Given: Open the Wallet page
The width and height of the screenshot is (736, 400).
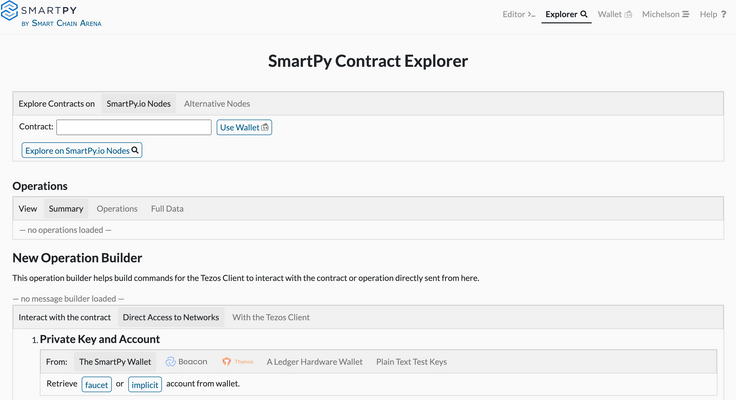Looking at the screenshot, I should pos(615,14).
